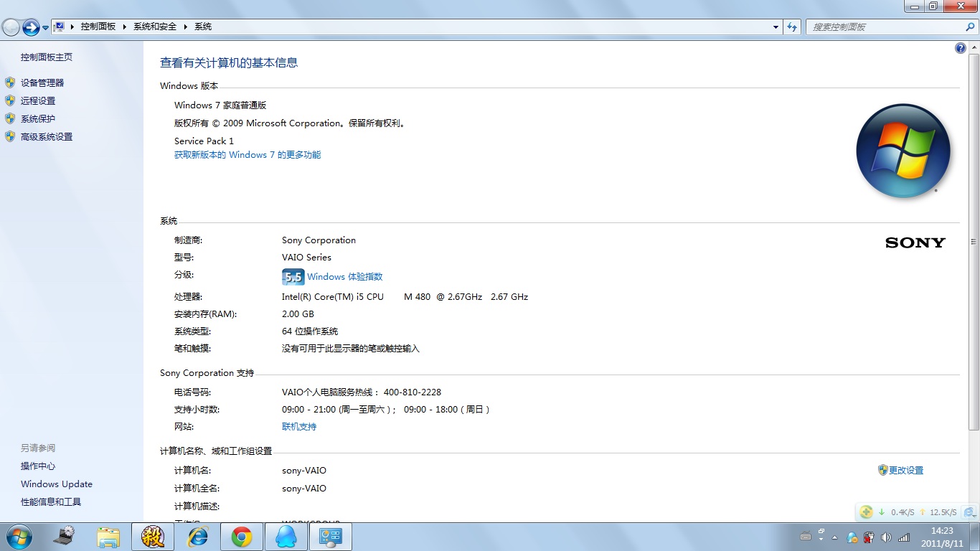The width and height of the screenshot is (980, 551).
Task: Click the shield icon next to 设备管理器
Action: [10, 83]
